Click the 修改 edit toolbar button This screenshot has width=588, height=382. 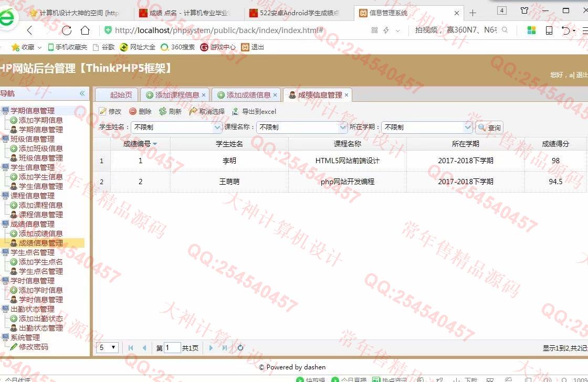click(110, 111)
